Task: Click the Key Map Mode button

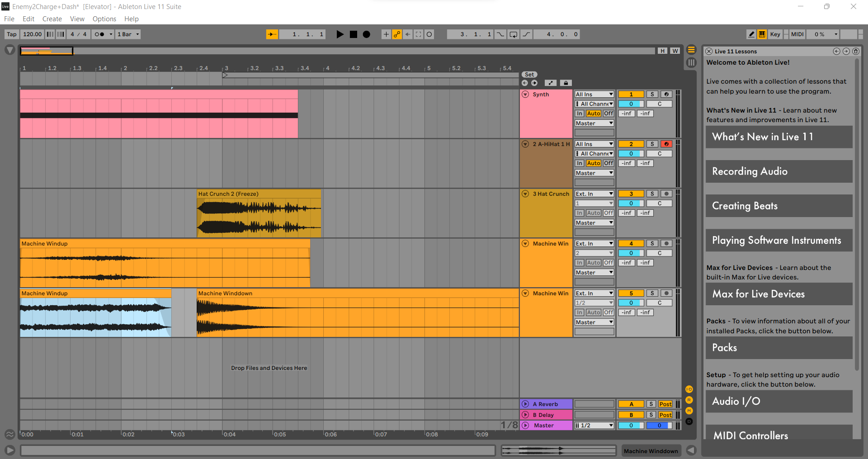Action: 775,34
